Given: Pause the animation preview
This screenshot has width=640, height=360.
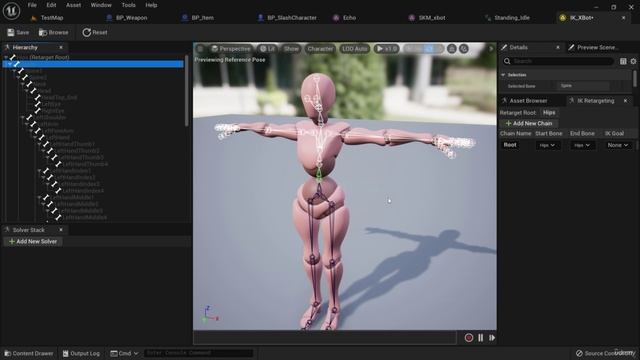Looking at the screenshot, I should (x=480, y=338).
